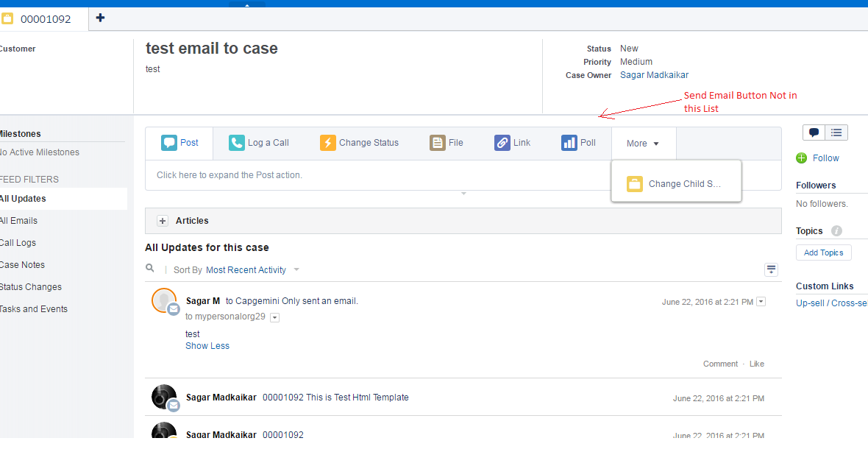Viewport: 868px width, 452px height.
Task: Click the Medium priority value
Action: click(636, 62)
